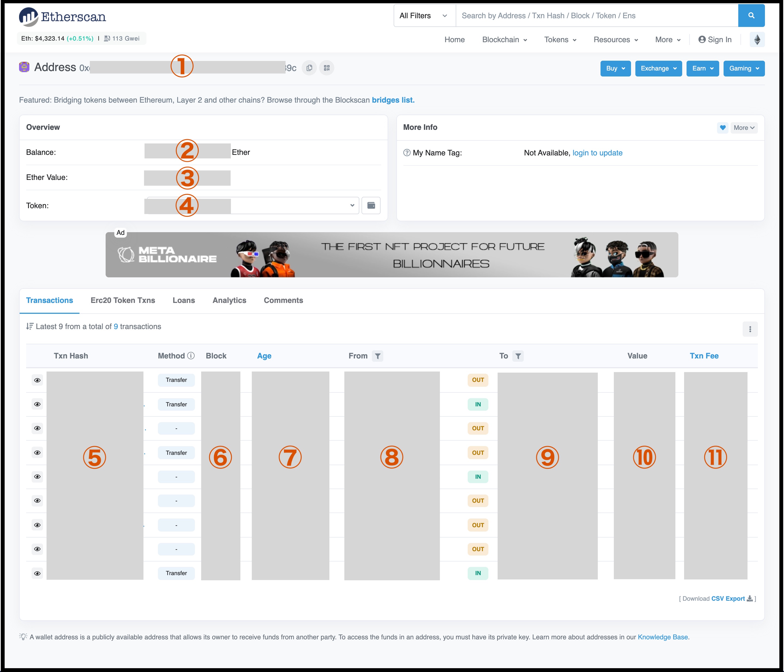Image resolution: width=784 pixels, height=672 pixels.
Task: Click the Sign In user icon
Action: pyautogui.click(x=702, y=39)
